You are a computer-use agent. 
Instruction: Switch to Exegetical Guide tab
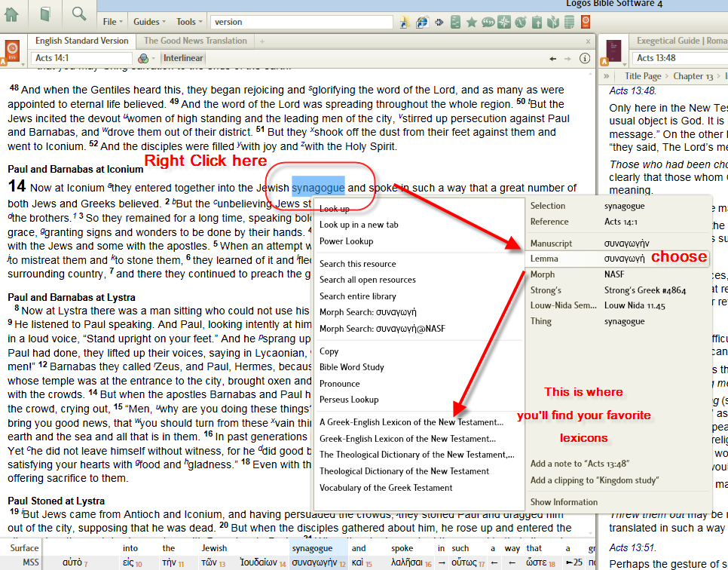681,41
